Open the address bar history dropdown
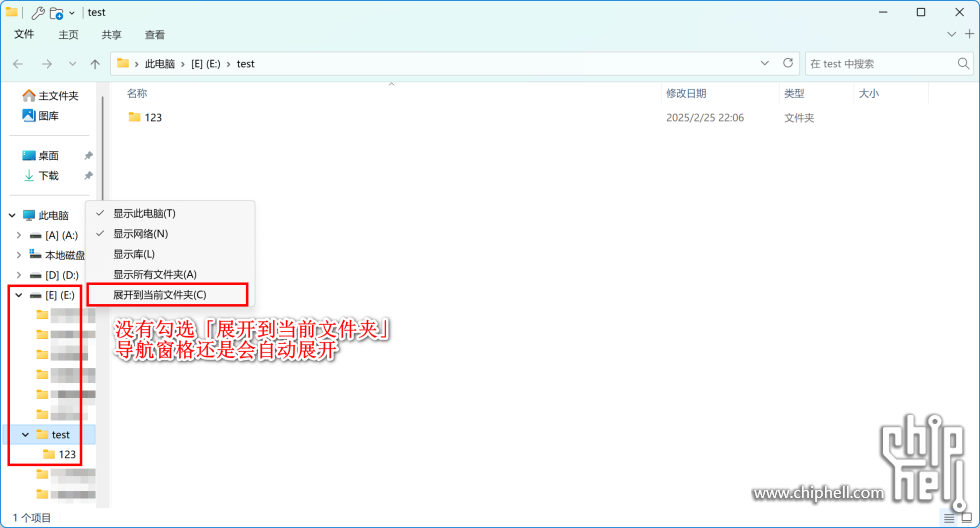980x528 pixels. [x=764, y=63]
